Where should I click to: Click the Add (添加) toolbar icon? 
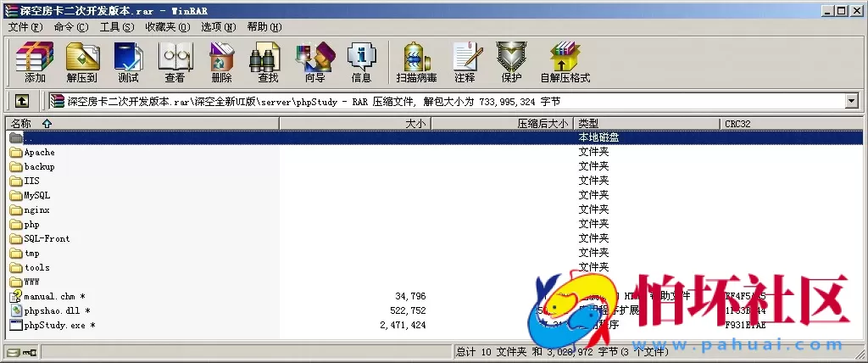[x=34, y=62]
